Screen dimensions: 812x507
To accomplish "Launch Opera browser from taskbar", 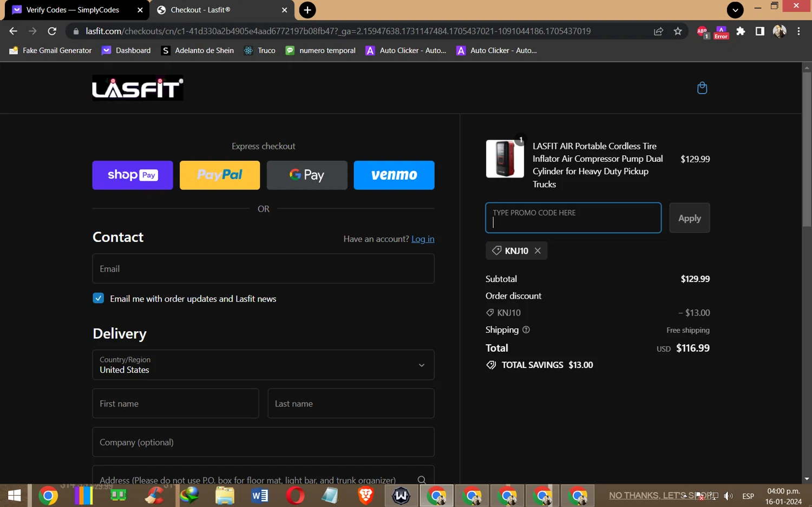I will click(295, 495).
